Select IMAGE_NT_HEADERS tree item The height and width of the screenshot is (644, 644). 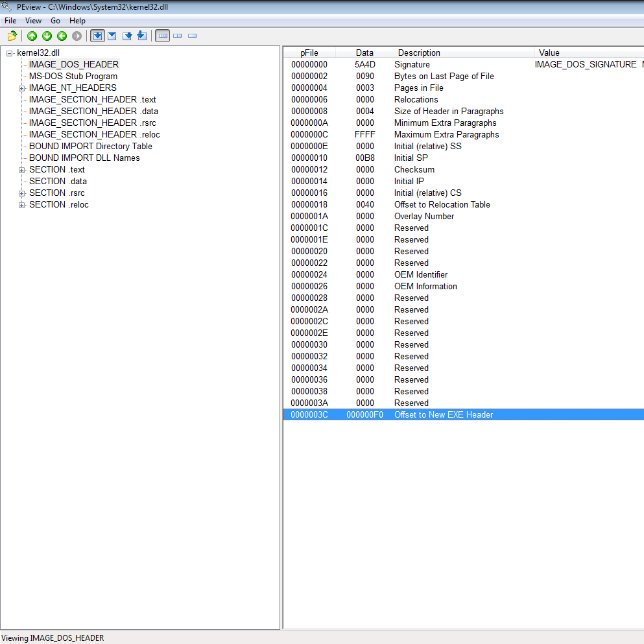(x=73, y=88)
